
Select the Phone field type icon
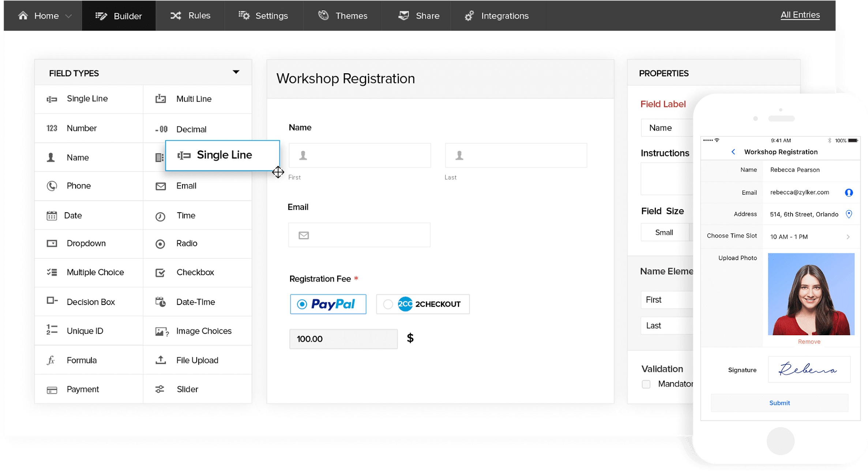52,186
